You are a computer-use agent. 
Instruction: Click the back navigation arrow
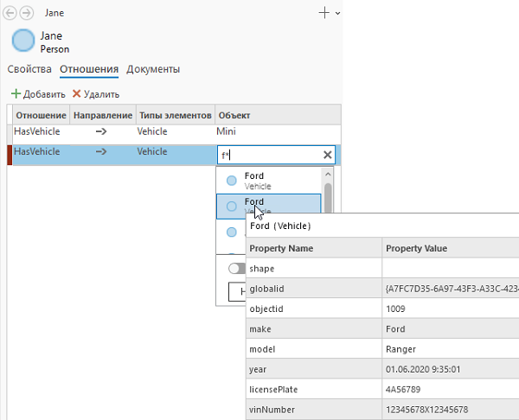tap(10, 14)
